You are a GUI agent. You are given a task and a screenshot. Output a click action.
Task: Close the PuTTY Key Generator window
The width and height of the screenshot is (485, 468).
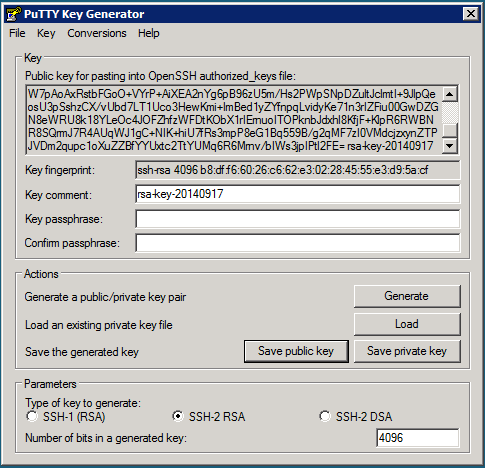click(x=471, y=14)
